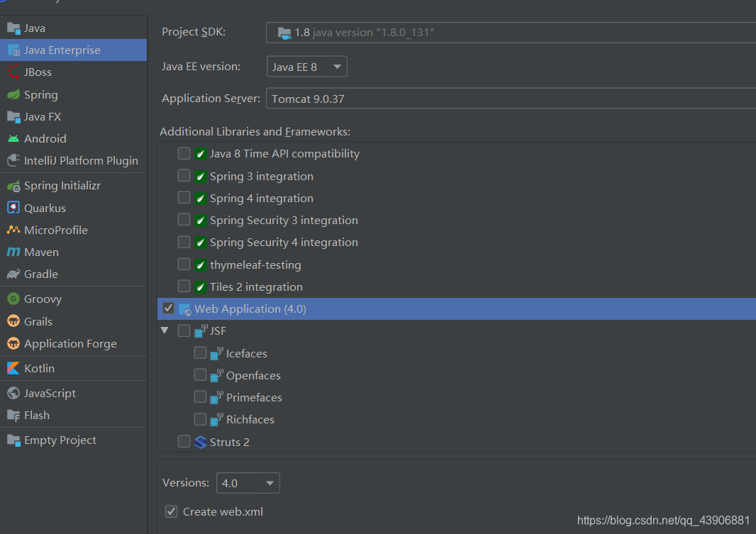This screenshot has width=756, height=534.
Task: Click the JBoss red icon
Action: 13,72
